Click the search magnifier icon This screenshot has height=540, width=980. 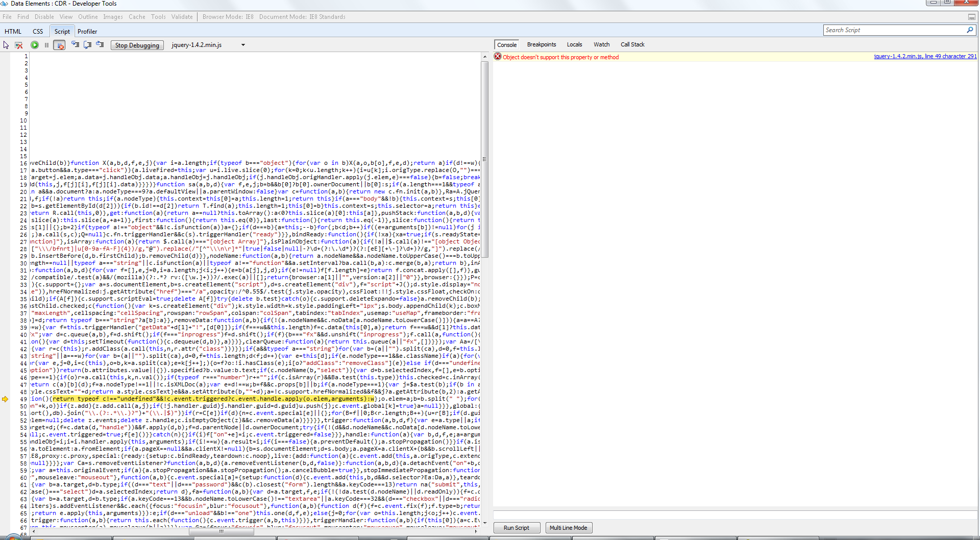(970, 30)
